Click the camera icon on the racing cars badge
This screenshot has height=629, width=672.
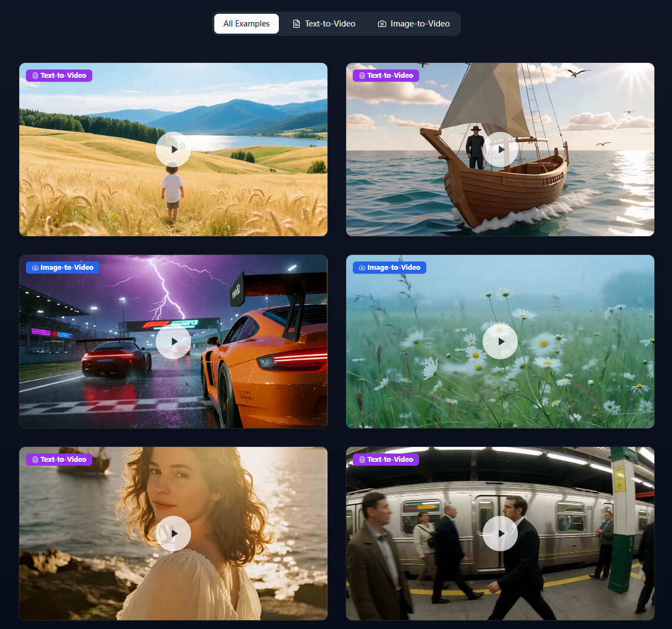pos(34,267)
